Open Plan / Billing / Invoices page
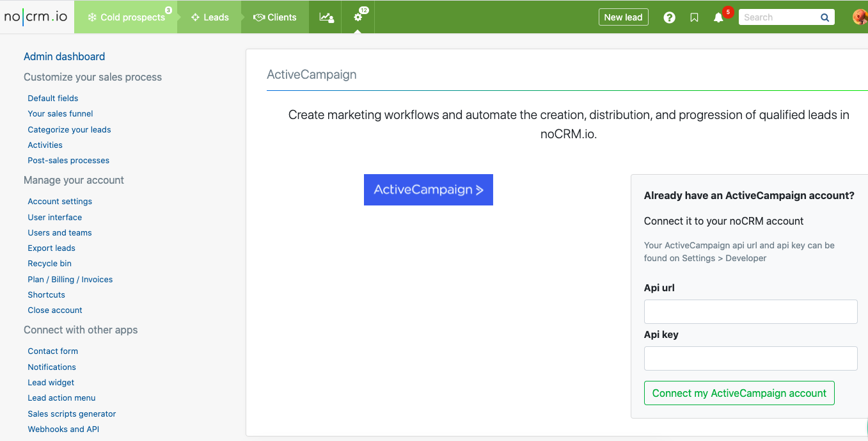 70,279
